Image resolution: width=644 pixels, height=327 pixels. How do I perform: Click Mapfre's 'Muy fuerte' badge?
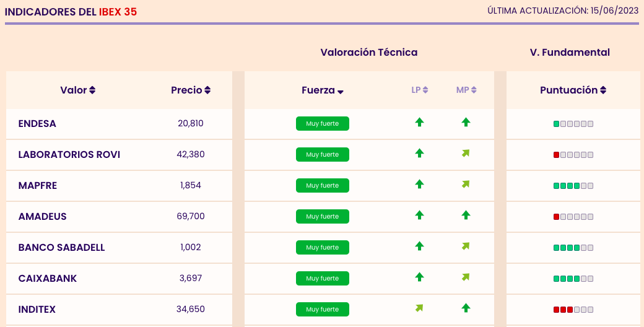(323, 185)
